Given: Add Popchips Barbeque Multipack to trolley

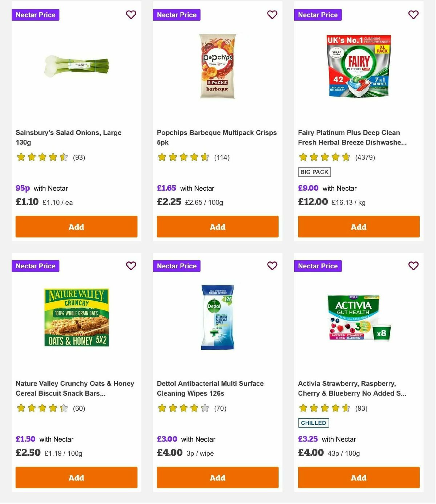Looking at the screenshot, I should (217, 226).
